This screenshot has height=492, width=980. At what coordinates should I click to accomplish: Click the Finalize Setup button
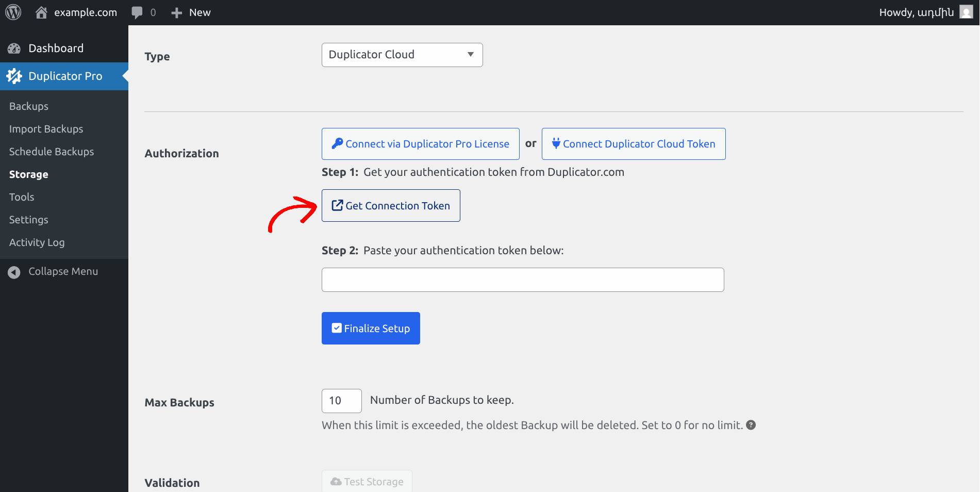[x=371, y=328]
